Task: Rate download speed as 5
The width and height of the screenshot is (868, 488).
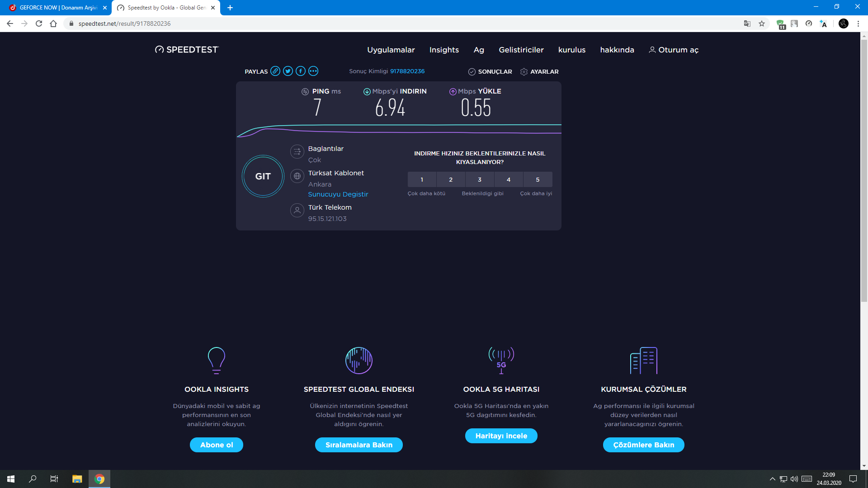Action: 538,179
